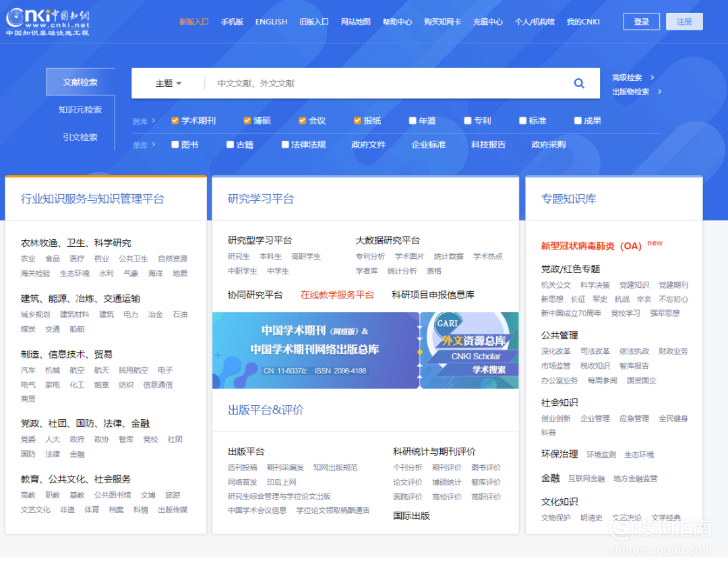Open 机关公文 topic link
Screen dimensions: 728x573
tap(555, 285)
